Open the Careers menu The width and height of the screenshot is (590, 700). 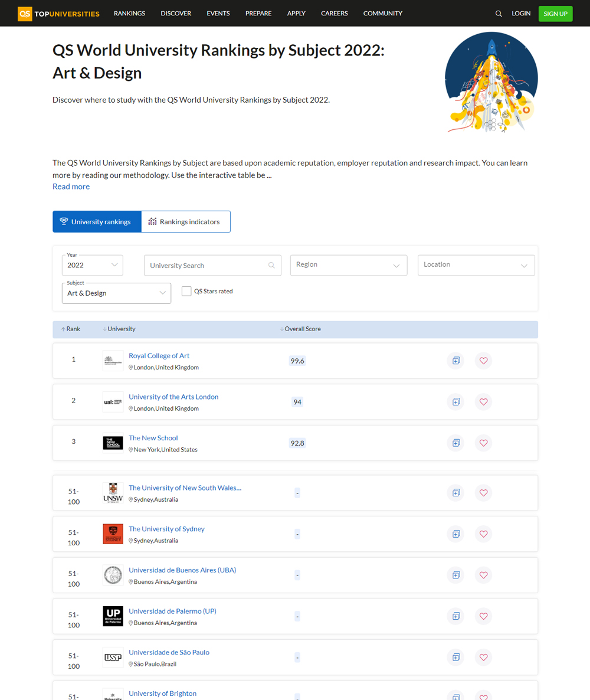(x=335, y=14)
